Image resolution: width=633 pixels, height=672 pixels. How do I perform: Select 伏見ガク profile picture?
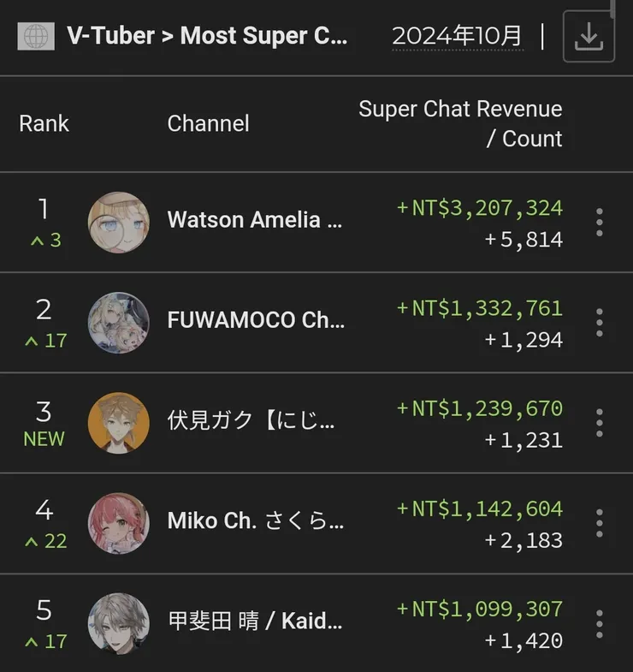click(119, 423)
